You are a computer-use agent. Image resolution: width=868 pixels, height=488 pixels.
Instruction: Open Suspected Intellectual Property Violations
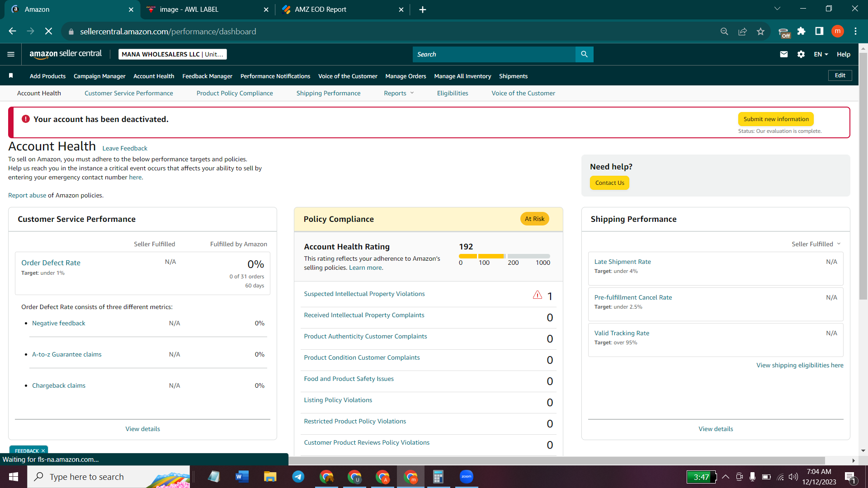point(364,294)
